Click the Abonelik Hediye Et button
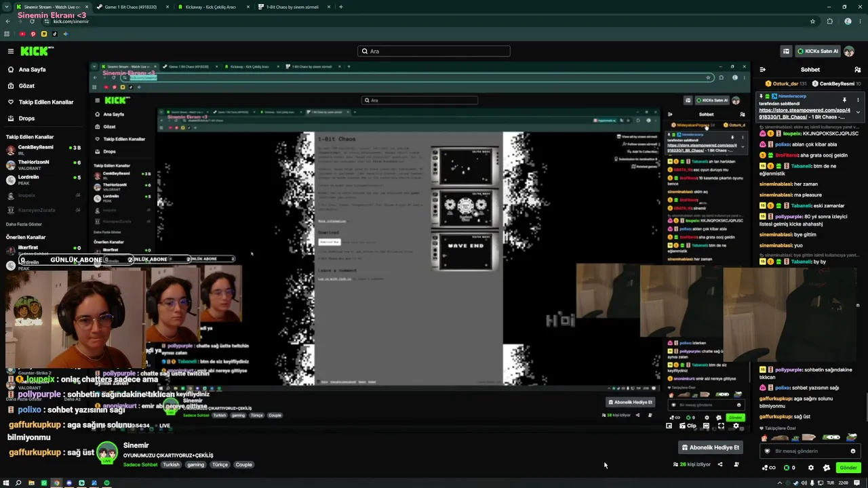Image resolution: width=868 pixels, height=488 pixels. click(x=710, y=447)
